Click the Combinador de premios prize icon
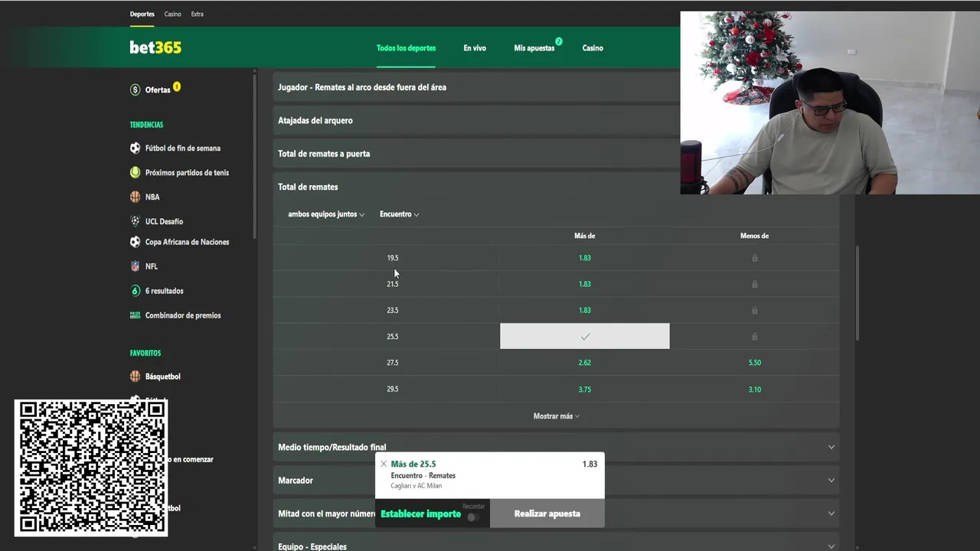The image size is (980, 551). (x=136, y=315)
